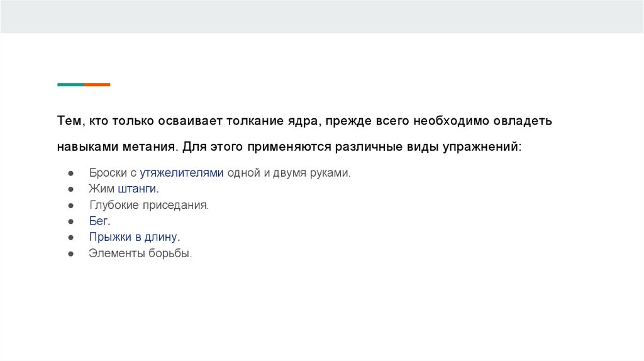Select the "Элементы борьбы" list item
644x361 pixels.
tap(140, 253)
